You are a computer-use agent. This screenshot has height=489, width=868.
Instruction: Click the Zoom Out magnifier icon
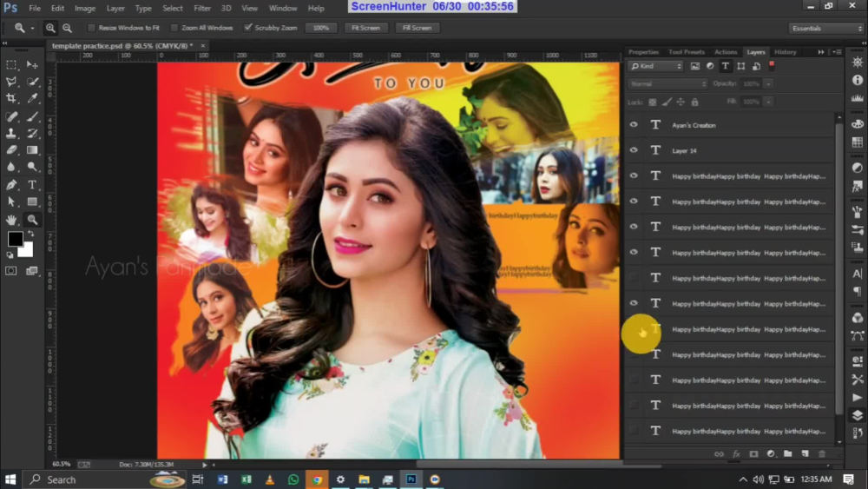click(x=67, y=28)
